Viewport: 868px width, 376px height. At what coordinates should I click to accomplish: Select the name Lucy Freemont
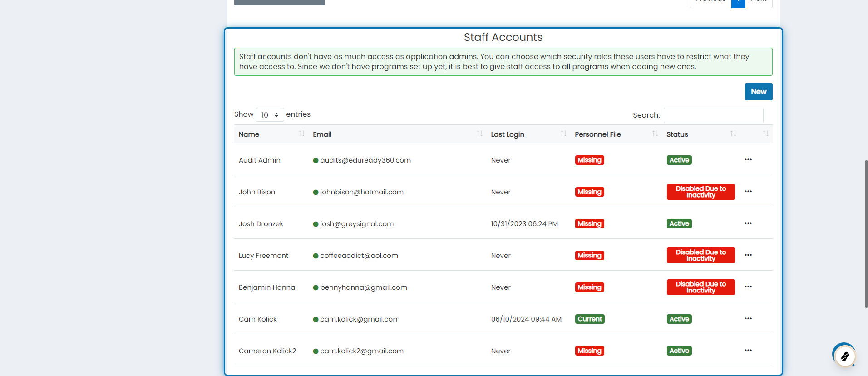click(263, 256)
